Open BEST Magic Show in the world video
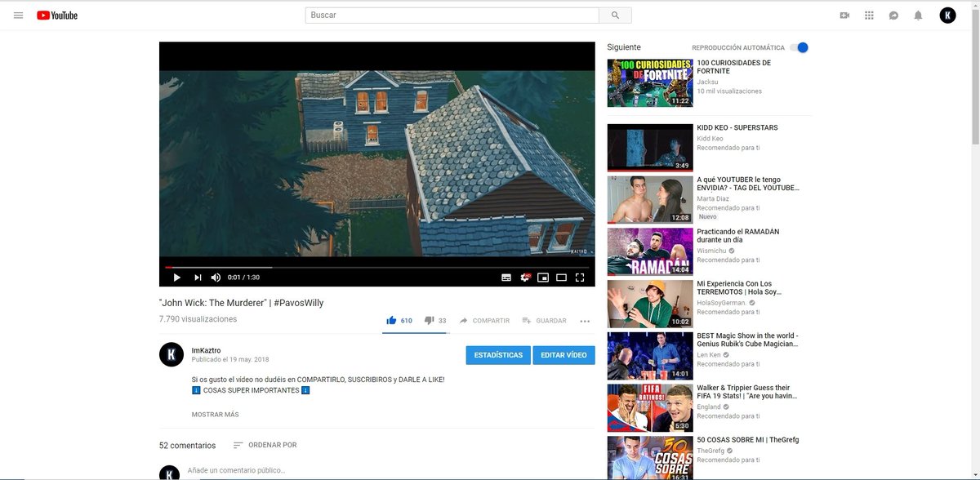Screen dimensions: 980x480 [x=747, y=340]
